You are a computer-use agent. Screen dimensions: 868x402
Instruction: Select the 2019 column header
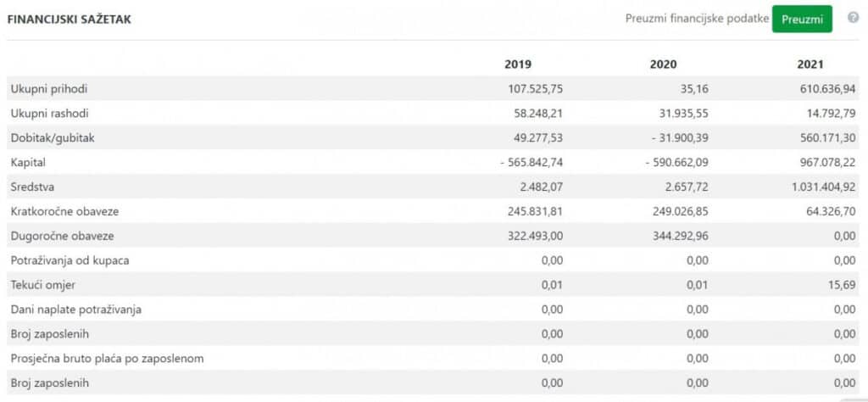click(x=518, y=64)
